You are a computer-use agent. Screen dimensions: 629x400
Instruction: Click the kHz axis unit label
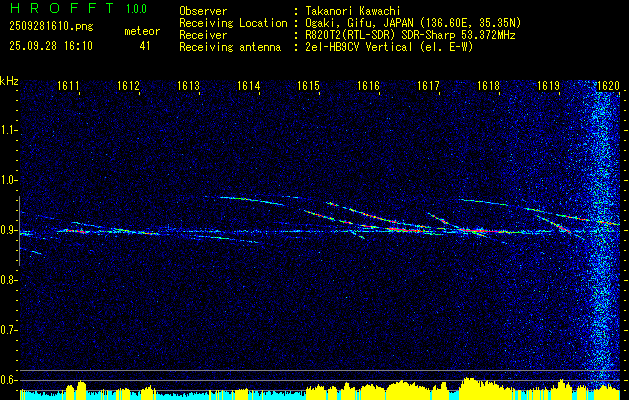(x=9, y=81)
